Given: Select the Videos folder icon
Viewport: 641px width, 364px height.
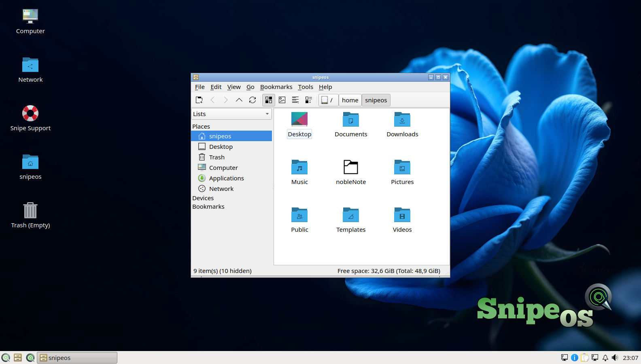Looking at the screenshot, I should [x=402, y=215].
